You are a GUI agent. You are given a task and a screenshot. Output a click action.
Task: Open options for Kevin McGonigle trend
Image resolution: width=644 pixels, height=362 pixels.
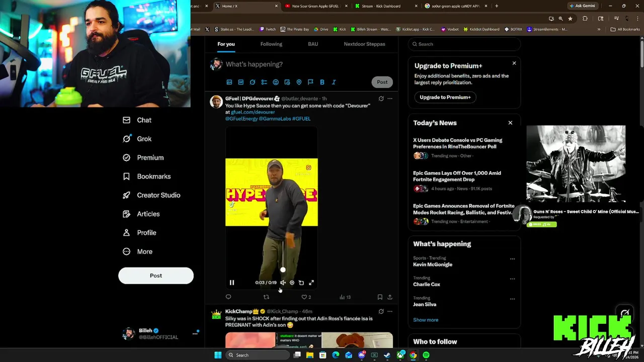click(x=512, y=259)
